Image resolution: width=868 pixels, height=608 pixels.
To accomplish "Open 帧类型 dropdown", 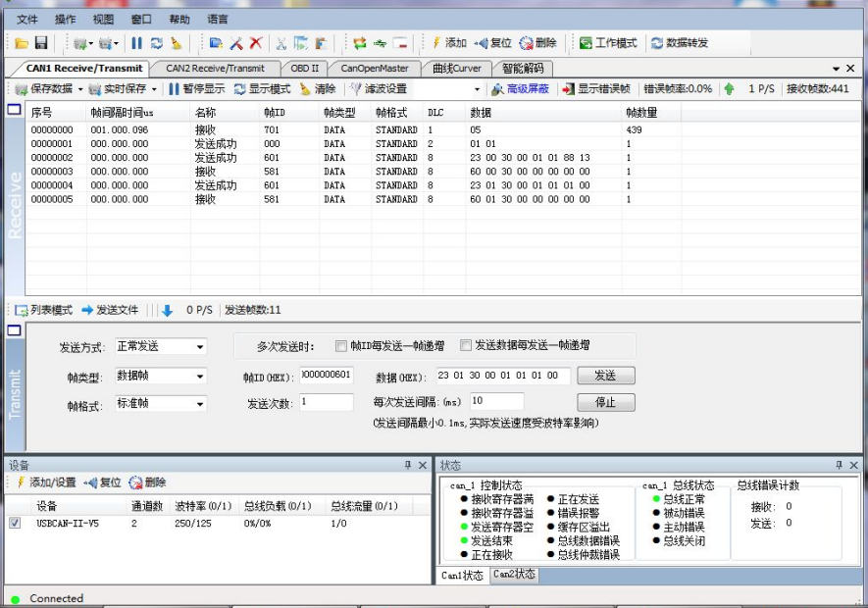I will click(200, 377).
